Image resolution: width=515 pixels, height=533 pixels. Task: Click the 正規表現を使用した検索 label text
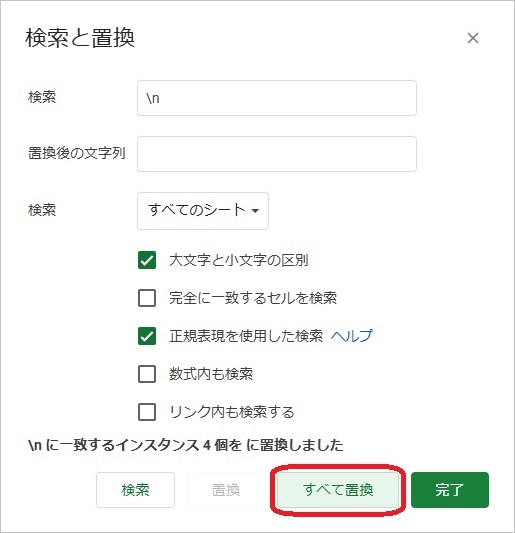(x=246, y=336)
